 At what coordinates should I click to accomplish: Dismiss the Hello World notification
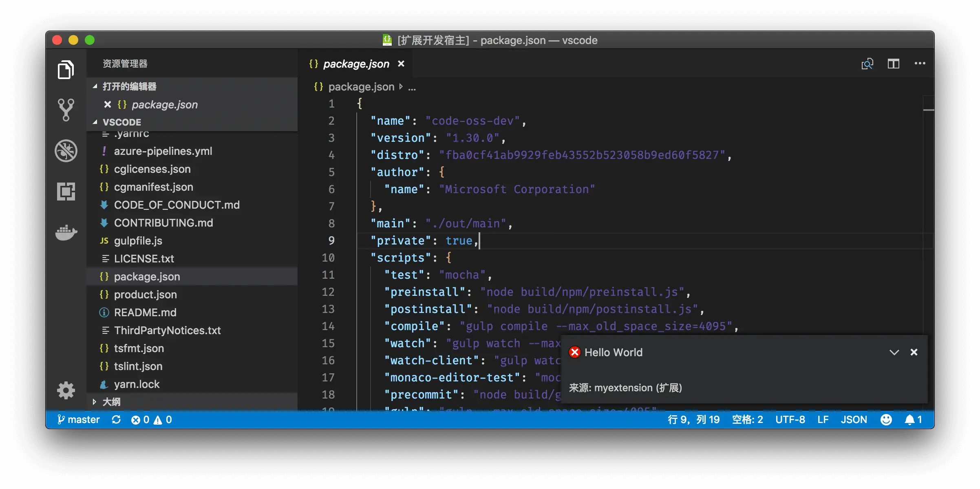(914, 352)
